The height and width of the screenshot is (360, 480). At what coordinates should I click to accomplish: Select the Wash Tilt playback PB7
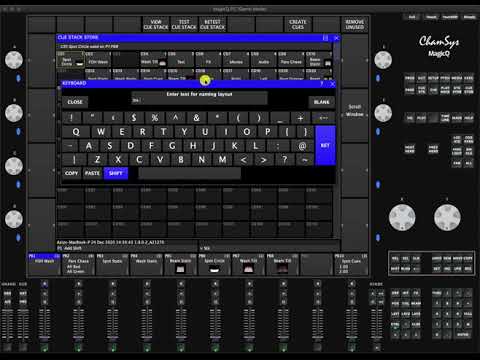pos(248,264)
